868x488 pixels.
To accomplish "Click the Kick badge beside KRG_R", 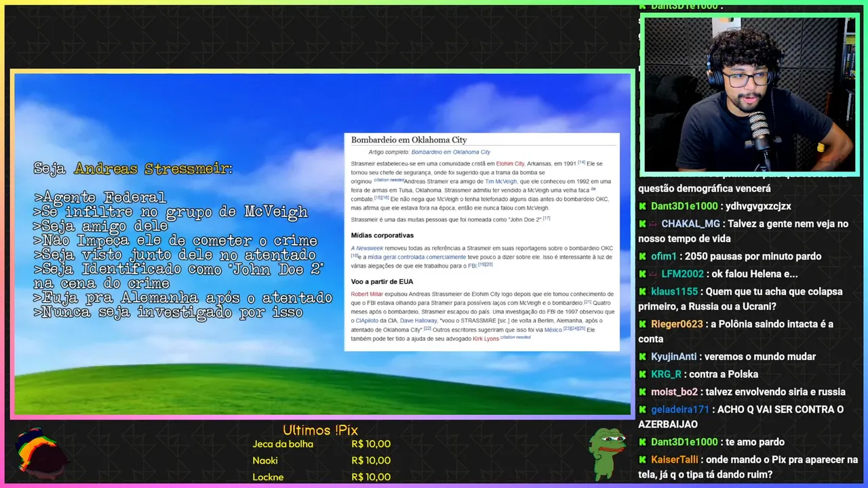I will coord(642,374).
